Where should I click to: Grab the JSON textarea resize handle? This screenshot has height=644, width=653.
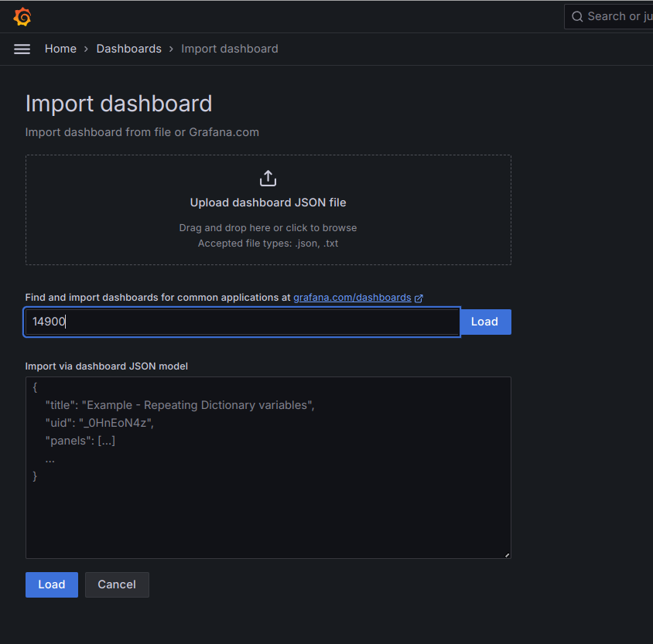coord(507,554)
